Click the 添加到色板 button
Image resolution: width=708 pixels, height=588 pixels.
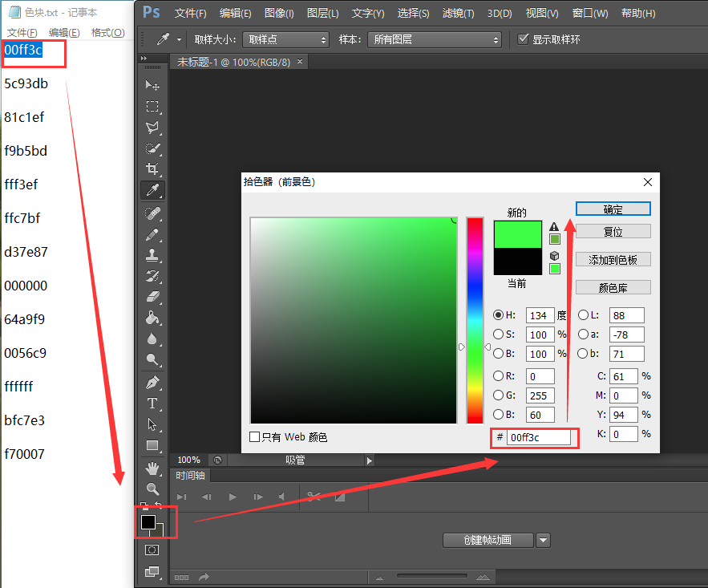pos(613,260)
